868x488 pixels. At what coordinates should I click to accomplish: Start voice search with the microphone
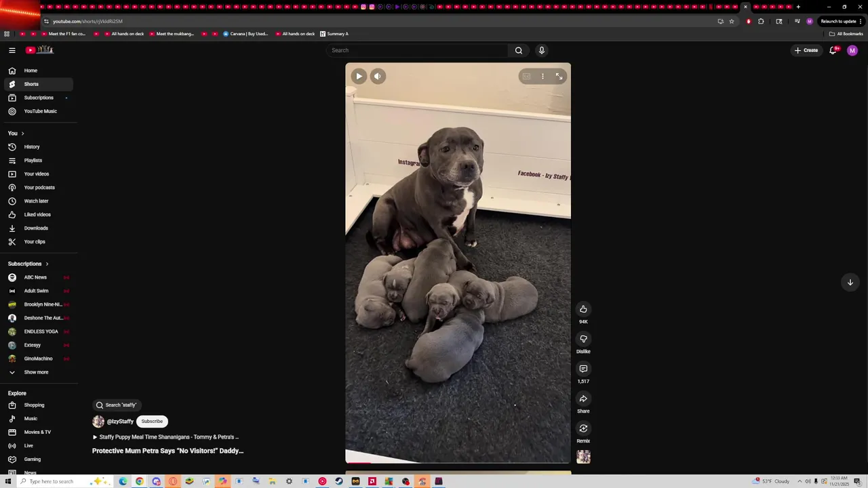click(x=541, y=50)
